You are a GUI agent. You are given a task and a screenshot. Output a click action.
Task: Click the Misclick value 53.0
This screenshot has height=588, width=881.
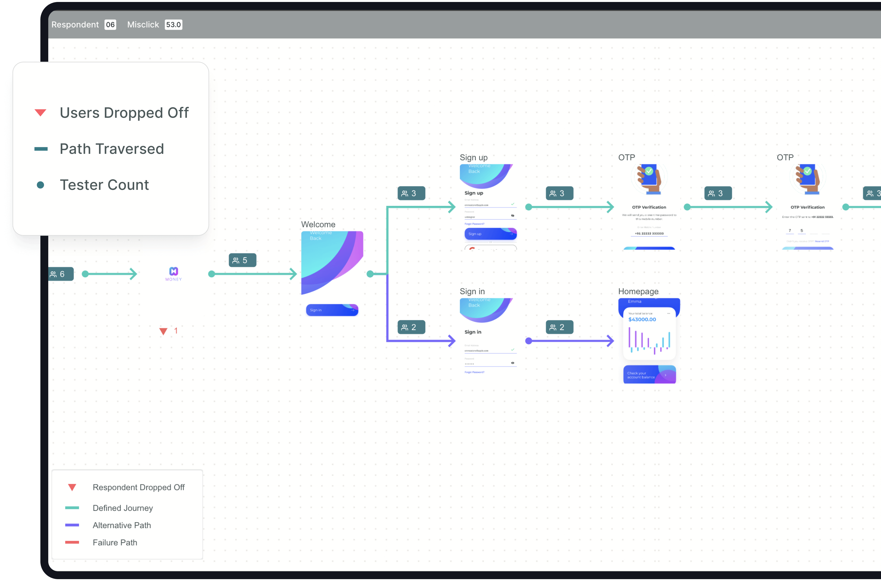(174, 25)
